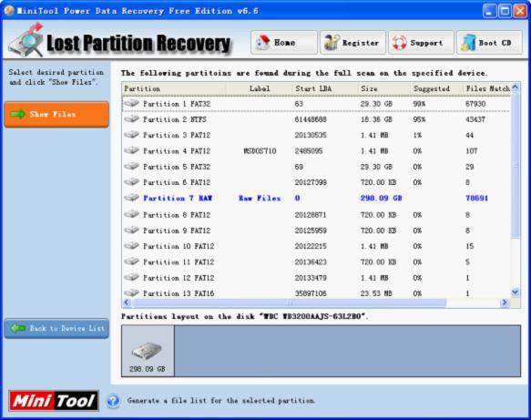Click the 99% suggested value

pyautogui.click(x=419, y=104)
